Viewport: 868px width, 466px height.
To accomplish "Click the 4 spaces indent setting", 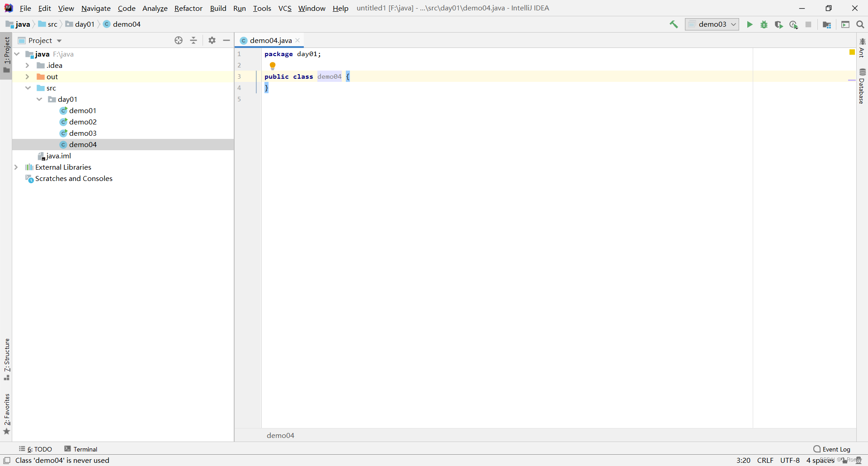I will [x=820, y=460].
